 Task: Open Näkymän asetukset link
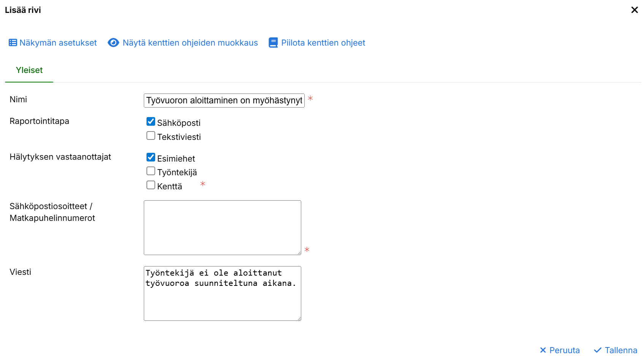click(58, 43)
